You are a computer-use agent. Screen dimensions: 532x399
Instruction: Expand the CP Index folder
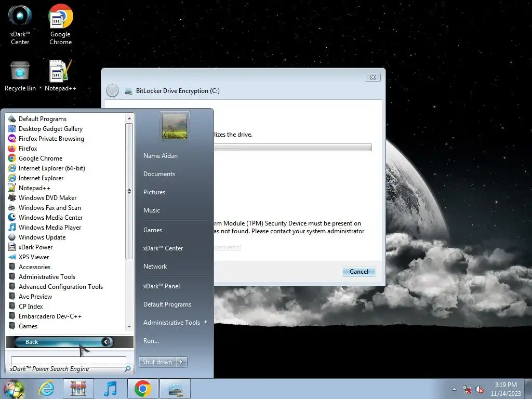(26, 305)
